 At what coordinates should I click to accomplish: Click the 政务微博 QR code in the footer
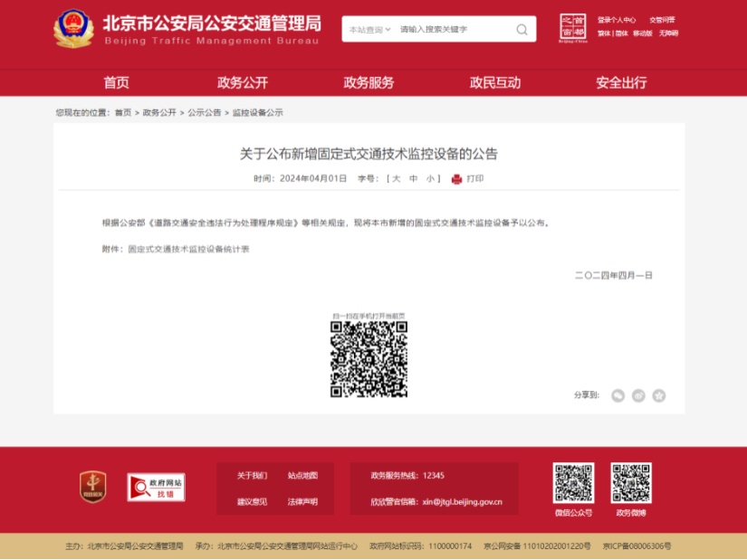tap(629, 484)
